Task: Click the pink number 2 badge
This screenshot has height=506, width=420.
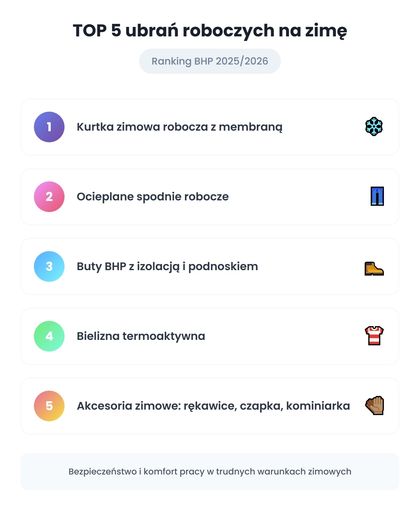Action: [x=49, y=197]
